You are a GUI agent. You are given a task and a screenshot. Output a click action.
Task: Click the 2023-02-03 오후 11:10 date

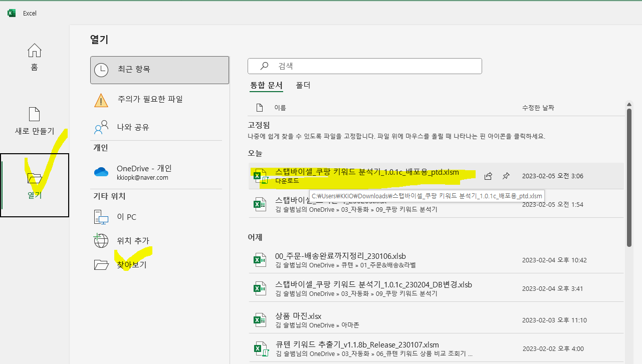coord(554,320)
